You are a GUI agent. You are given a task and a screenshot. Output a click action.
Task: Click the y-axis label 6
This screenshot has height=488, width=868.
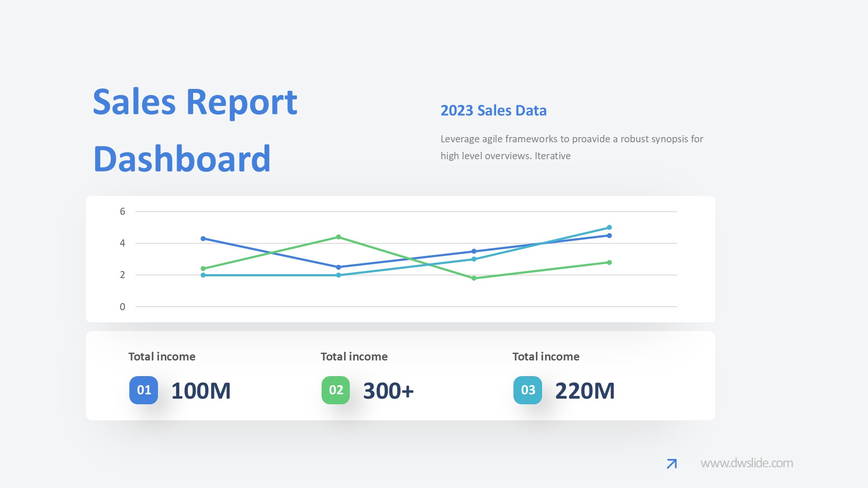point(122,211)
